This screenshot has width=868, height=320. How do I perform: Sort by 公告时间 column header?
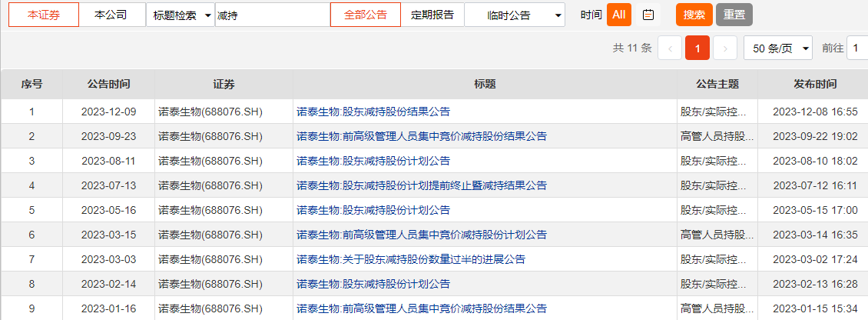[108, 84]
